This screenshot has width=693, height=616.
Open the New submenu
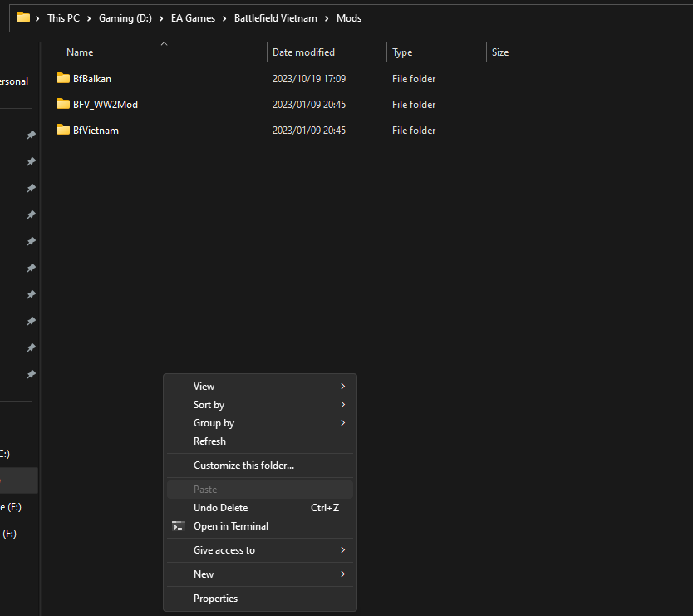(204, 574)
